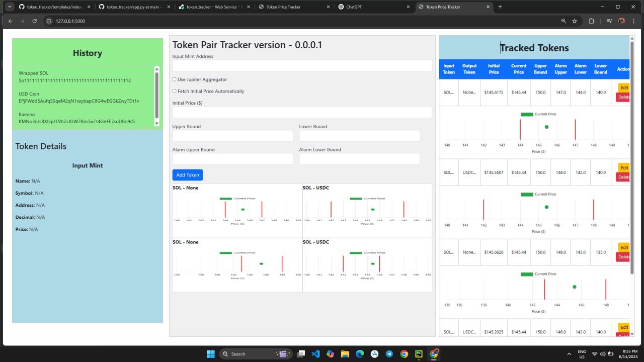This screenshot has height=362, width=644.
Task: Click the History list scroll-down arrow
Action: [156, 123]
